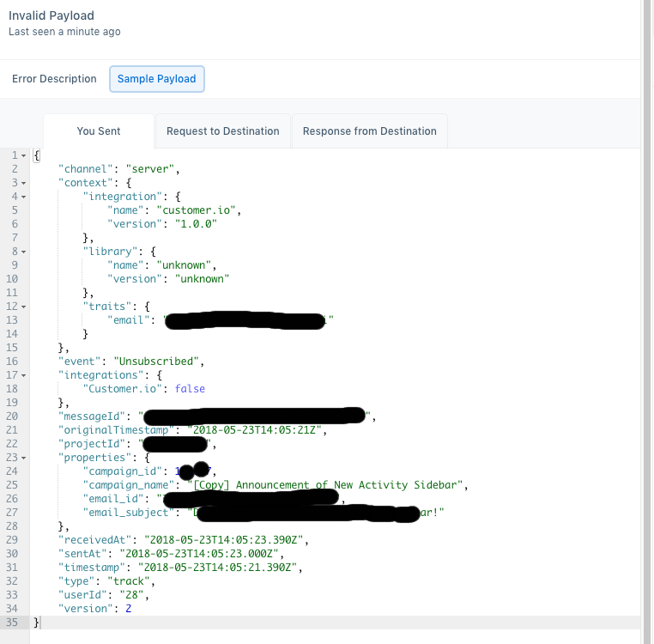Click the "Unsubscribed" event value

(x=156, y=361)
